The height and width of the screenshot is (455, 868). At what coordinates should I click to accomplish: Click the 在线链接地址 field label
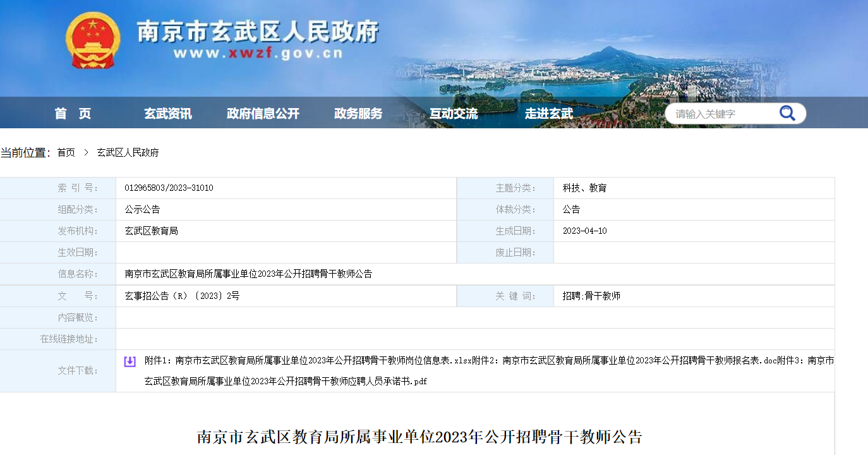coord(69,339)
